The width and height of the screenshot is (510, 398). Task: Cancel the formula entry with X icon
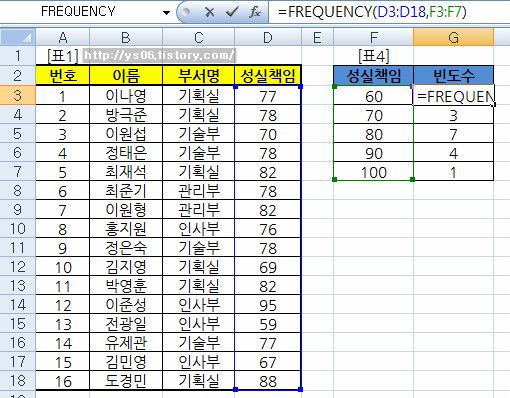tap(209, 12)
